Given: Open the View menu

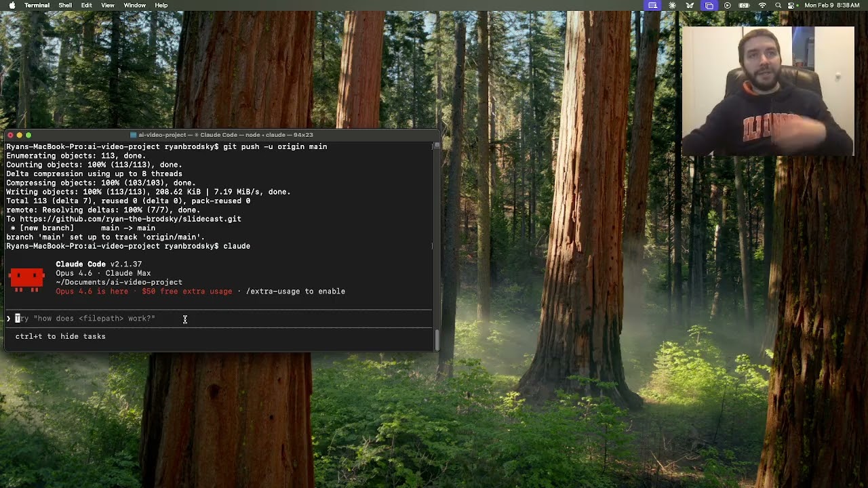Looking at the screenshot, I should click(108, 5).
